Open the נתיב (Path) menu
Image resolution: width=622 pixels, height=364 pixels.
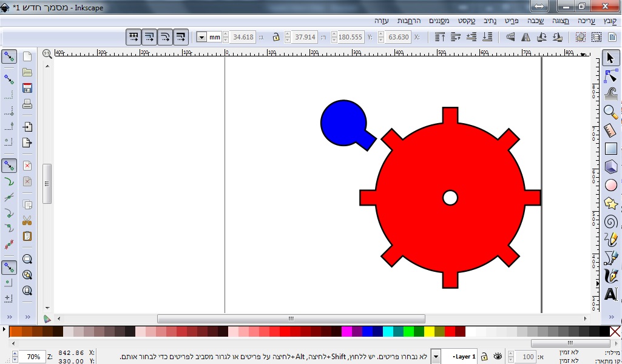point(490,21)
